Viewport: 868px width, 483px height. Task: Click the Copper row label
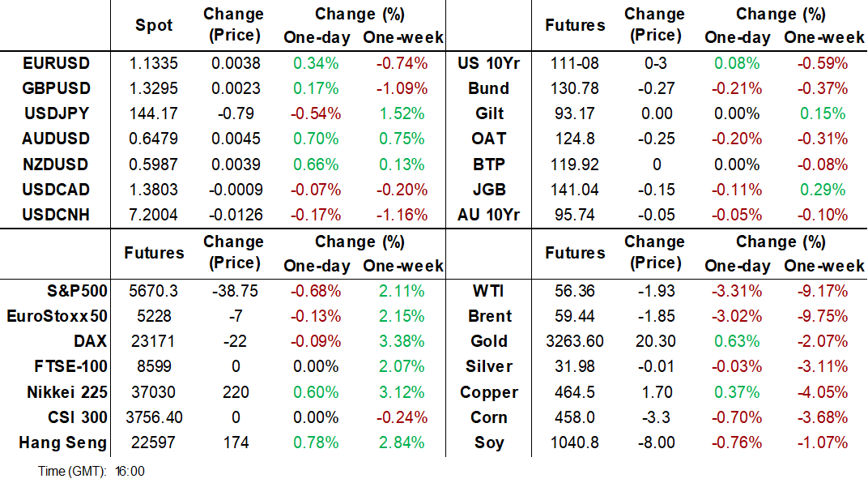click(x=489, y=392)
